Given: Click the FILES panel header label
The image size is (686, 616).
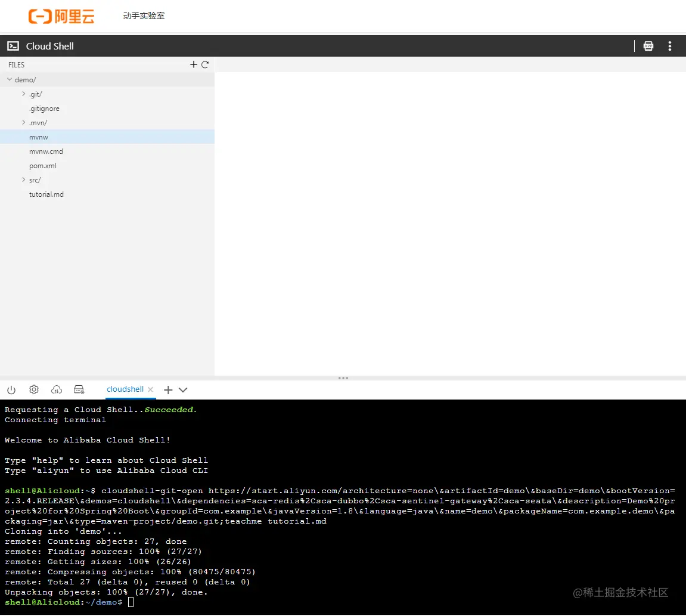Looking at the screenshot, I should pyautogui.click(x=16, y=65).
